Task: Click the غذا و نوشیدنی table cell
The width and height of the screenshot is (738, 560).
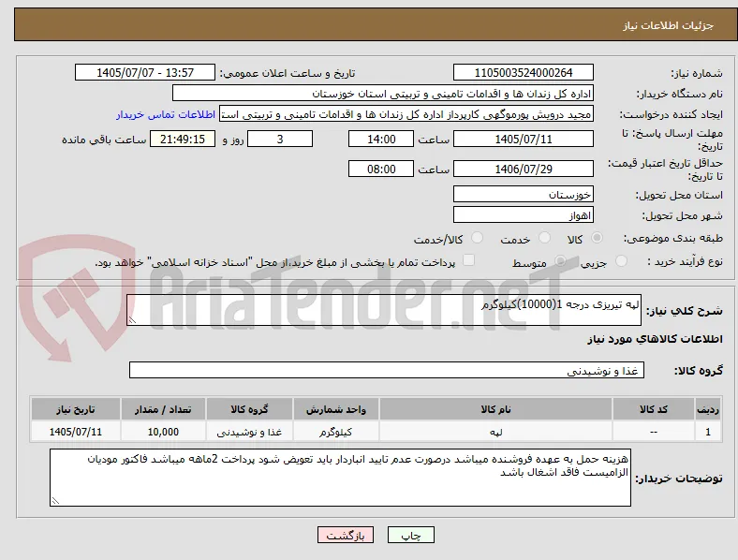Action: point(249,432)
